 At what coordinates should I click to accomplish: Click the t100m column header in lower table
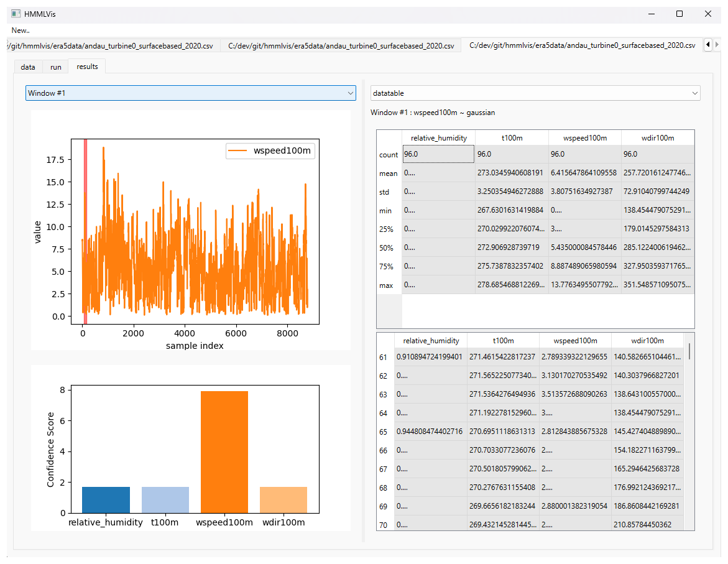(503, 341)
